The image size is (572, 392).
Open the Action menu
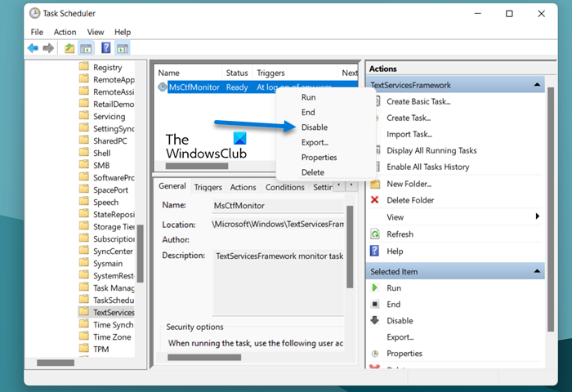65,32
